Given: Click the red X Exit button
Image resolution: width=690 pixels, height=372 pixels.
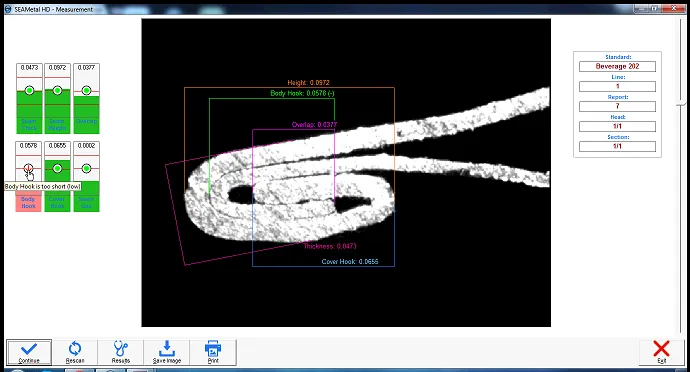Looking at the screenshot, I should 661,352.
